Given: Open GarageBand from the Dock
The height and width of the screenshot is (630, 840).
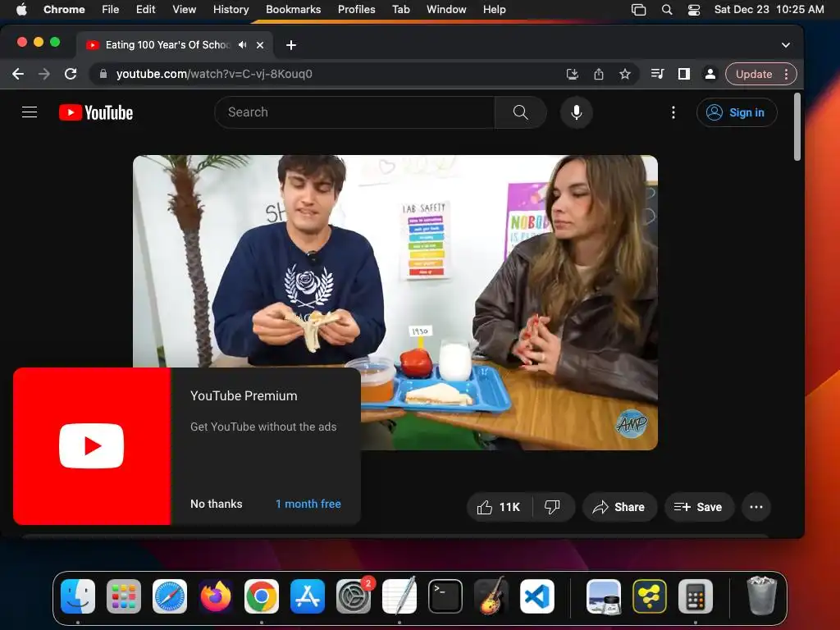Looking at the screenshot, I should tap(491, 596).
